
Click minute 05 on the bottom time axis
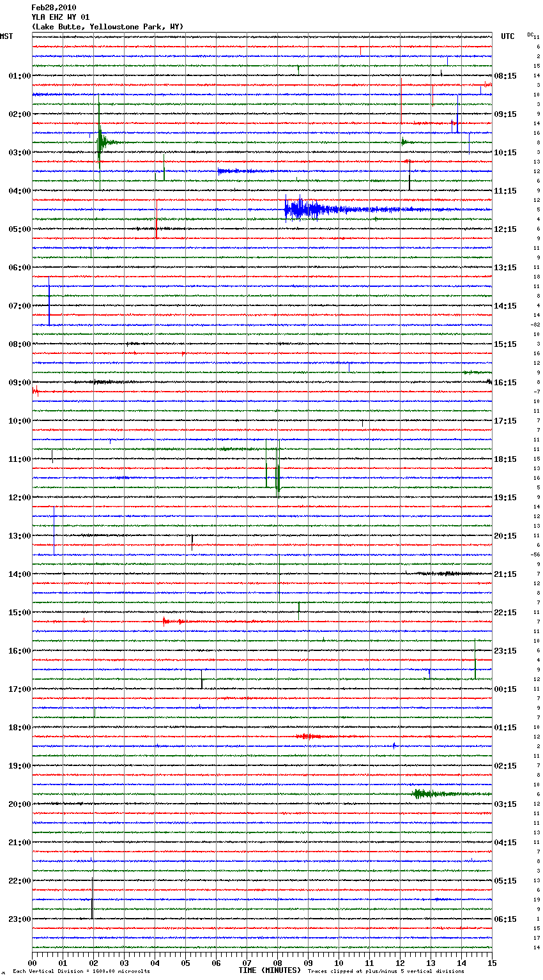pos(186,962)
